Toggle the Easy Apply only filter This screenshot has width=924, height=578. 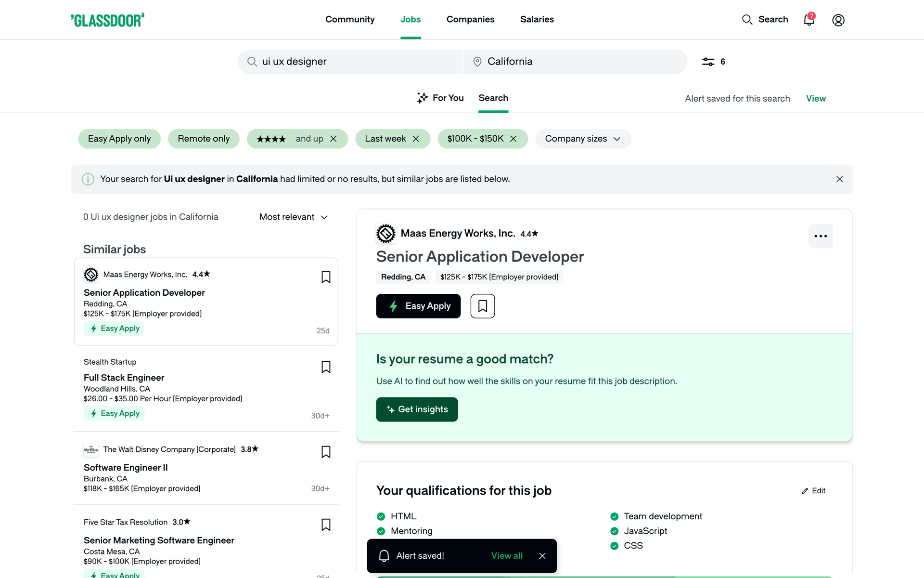(x=119, y=139)
